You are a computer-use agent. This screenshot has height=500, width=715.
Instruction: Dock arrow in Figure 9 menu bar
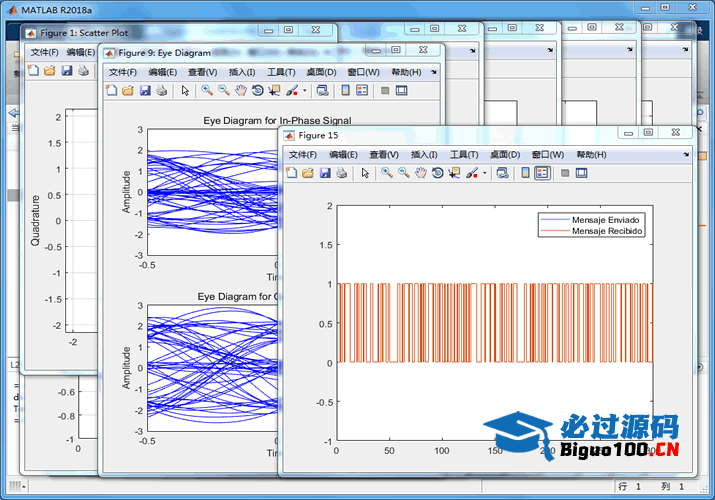pyautogui.click(x=434, y=72)
